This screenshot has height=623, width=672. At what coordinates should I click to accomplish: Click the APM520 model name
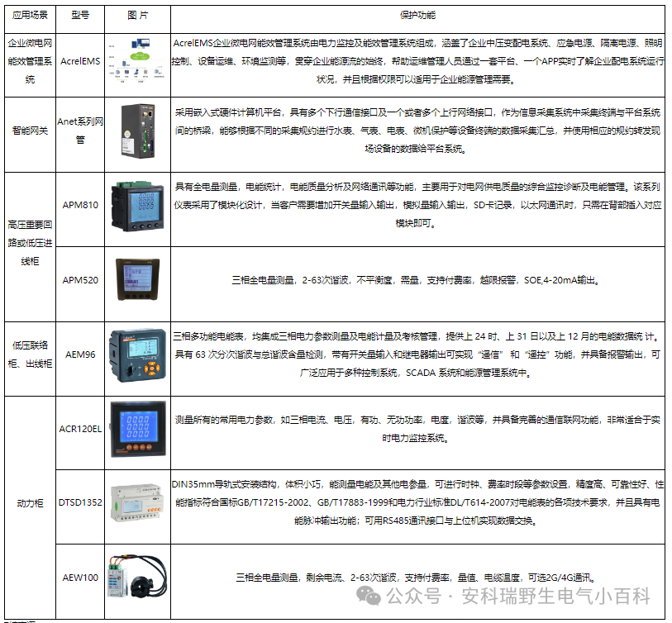pos(80,280)
